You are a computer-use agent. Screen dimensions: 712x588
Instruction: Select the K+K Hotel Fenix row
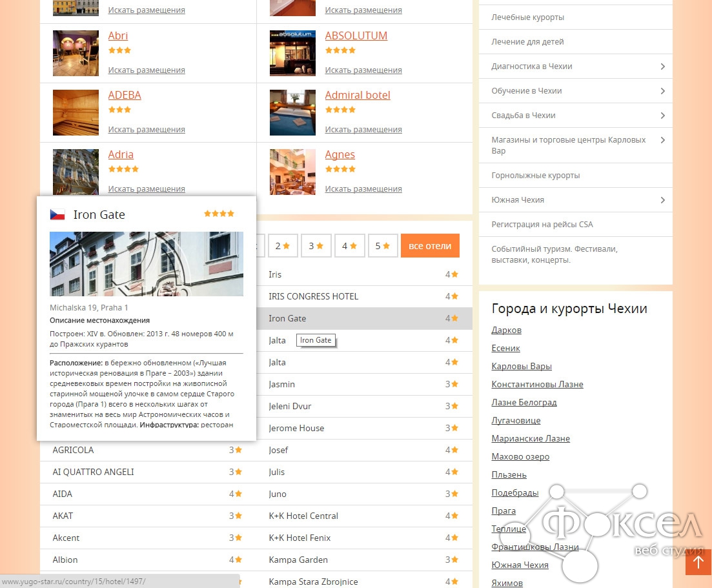coord(364,538)
